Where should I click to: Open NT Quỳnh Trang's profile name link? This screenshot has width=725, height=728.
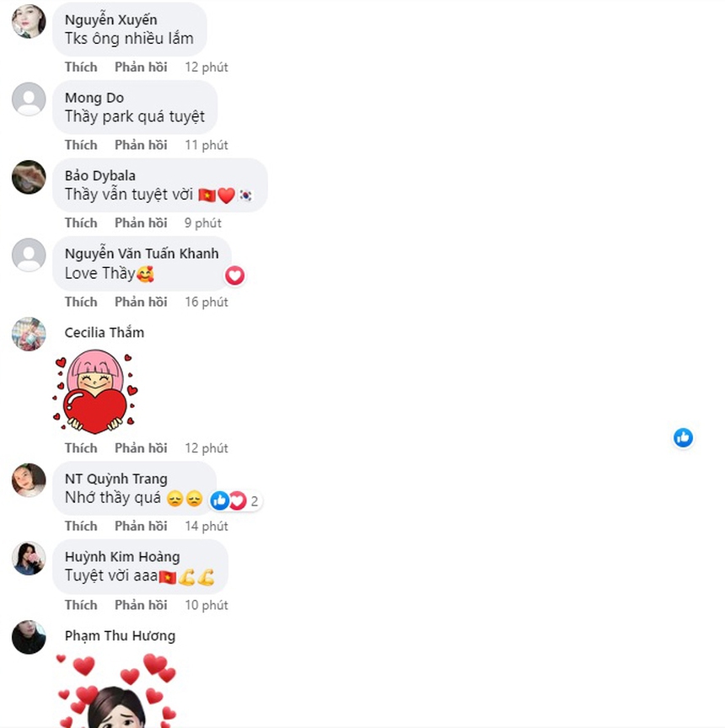116,479
